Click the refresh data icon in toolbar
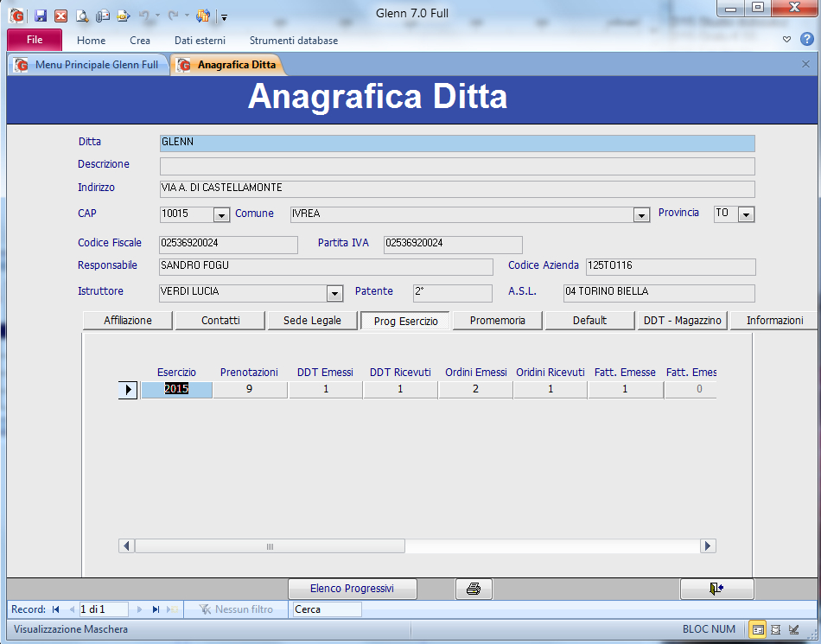The width and height of the screenshot is (821, 644). [x=202, y=16]
